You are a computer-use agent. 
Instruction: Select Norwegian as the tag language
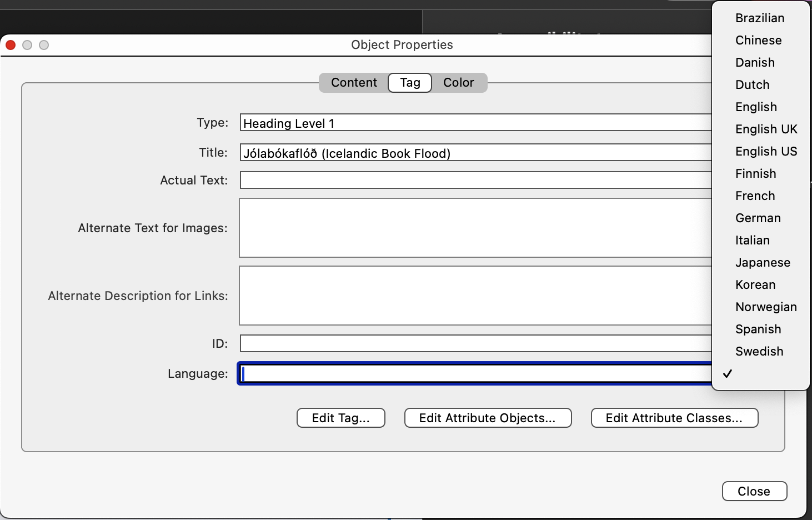pos(766,307)
